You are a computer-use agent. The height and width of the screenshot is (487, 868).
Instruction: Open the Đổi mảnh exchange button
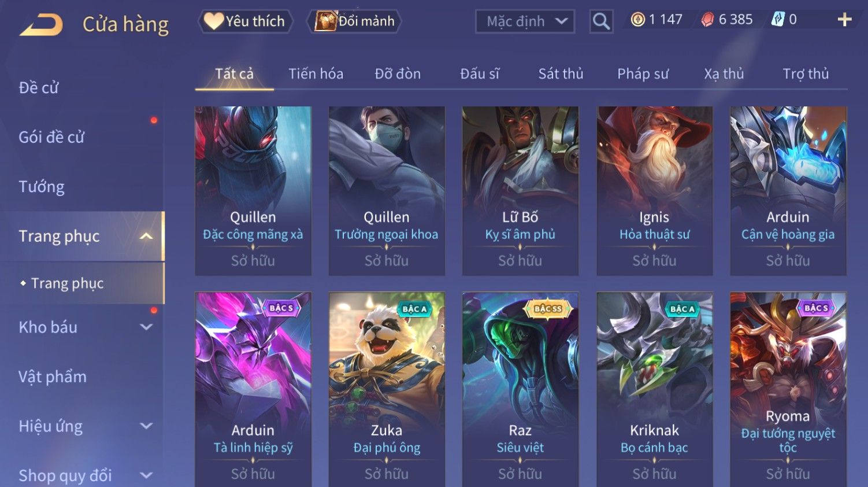pyautogui.click(x=354, y=21)
